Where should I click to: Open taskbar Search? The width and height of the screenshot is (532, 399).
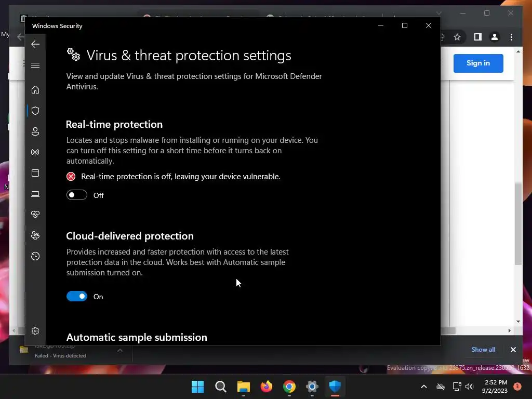click(220, 387)
